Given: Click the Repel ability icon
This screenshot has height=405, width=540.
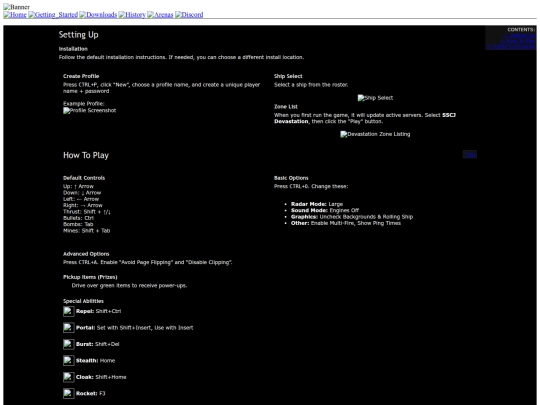Looking at the screenshot, I should point(69,311).
